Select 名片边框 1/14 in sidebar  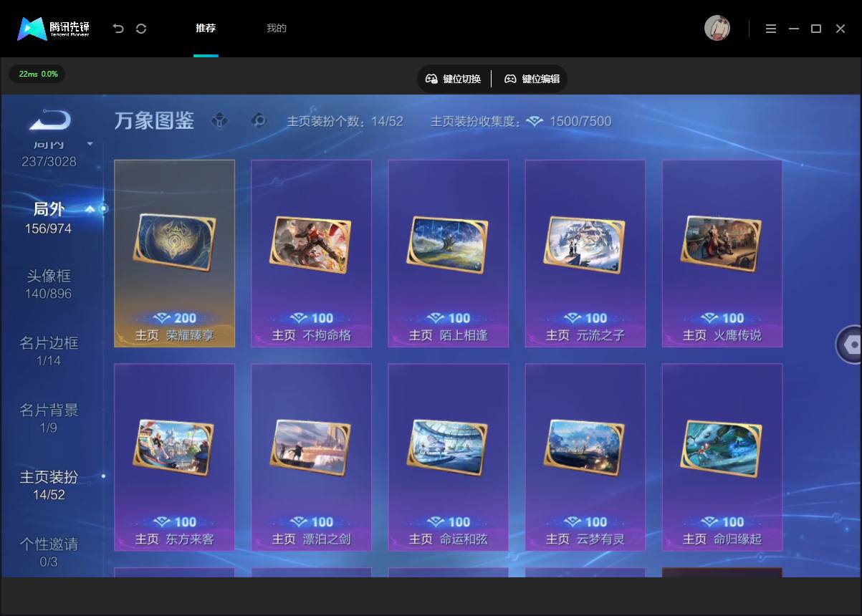click(x=49, y=351)
